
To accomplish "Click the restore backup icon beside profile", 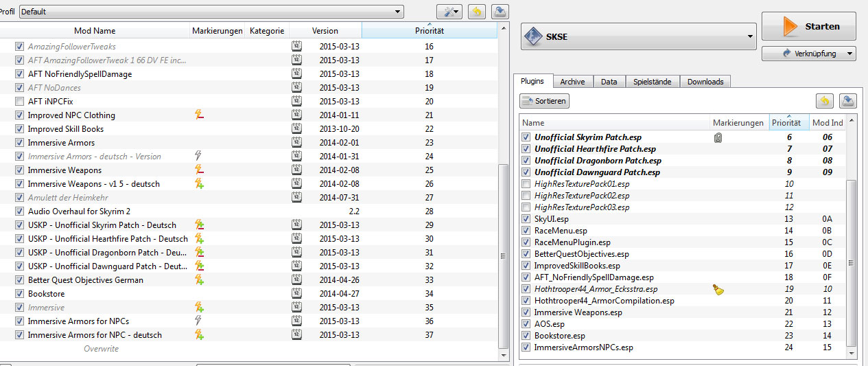I will click(476, 11).
